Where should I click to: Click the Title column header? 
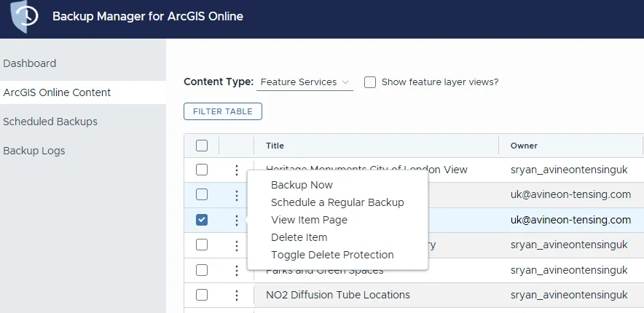click(275, 146)
